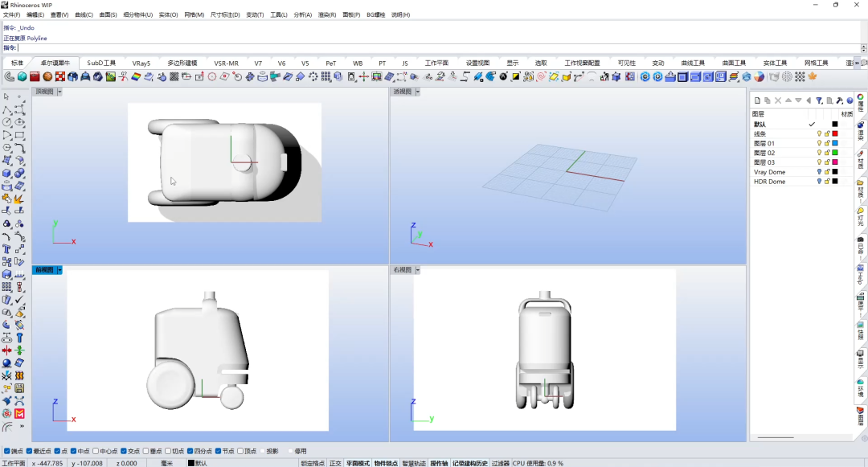868x467 pixels.
Task: Open the 属性 properties side panel tab
Action: (861, 103)
